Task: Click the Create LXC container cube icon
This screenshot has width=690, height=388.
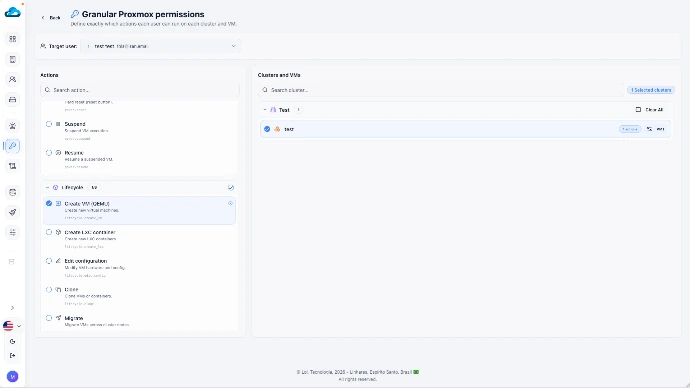Action: 58,232
